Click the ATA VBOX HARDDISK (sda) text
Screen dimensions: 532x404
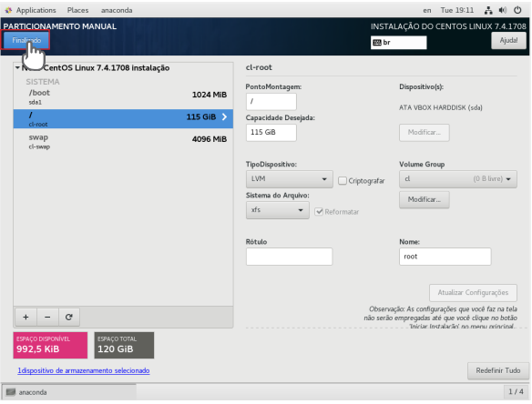(440, 107)
